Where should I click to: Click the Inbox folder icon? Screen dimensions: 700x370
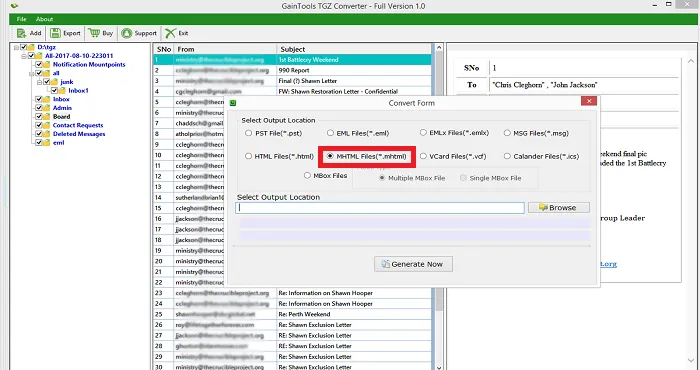click(46, 99)
